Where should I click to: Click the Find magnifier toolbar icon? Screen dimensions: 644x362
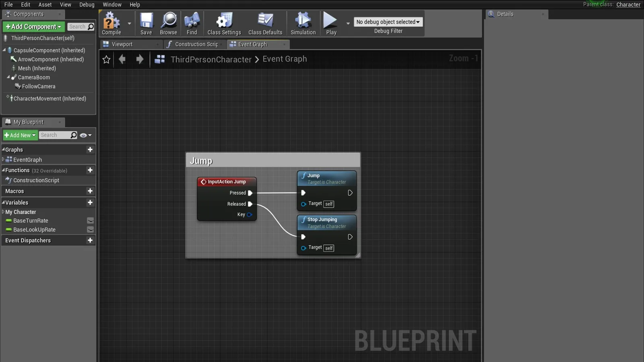192,20
